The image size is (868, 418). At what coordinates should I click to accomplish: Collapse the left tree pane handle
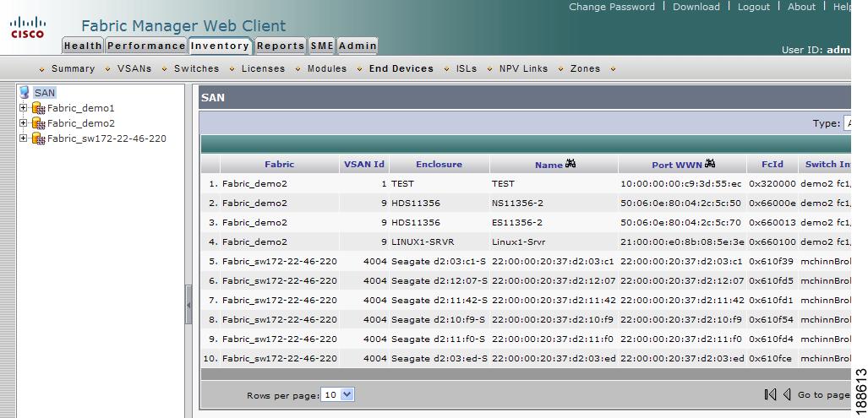point(188,305)
